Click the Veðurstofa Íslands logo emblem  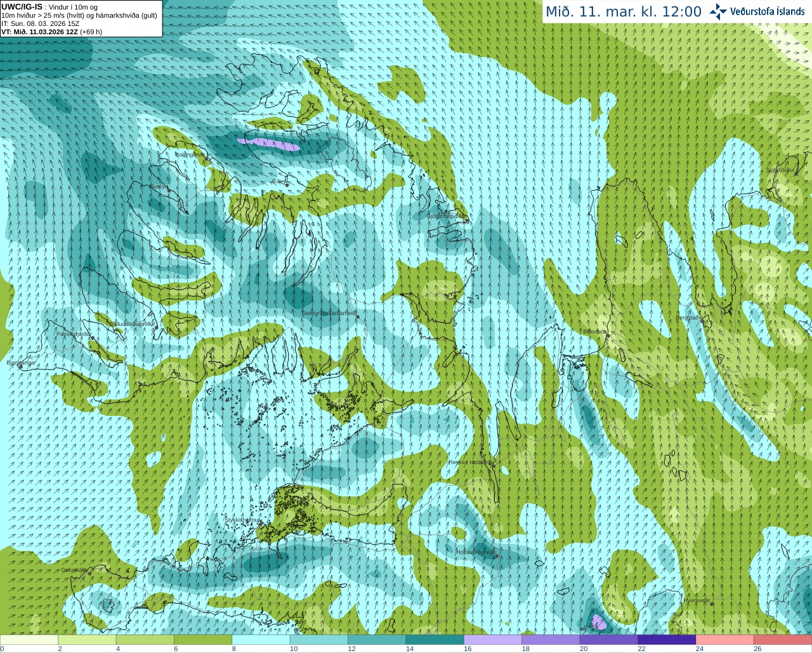point(718,11)
